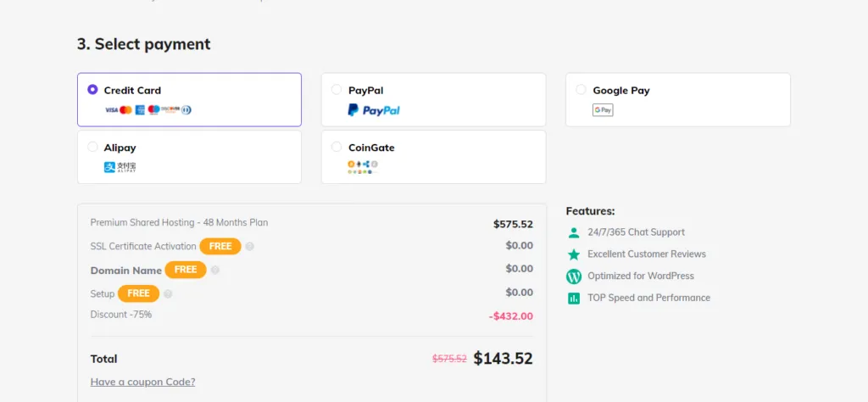Screen dimensions: 868x402
Task: Click the help icon beside SSL Certificate Activation
Action: [250, 247]
